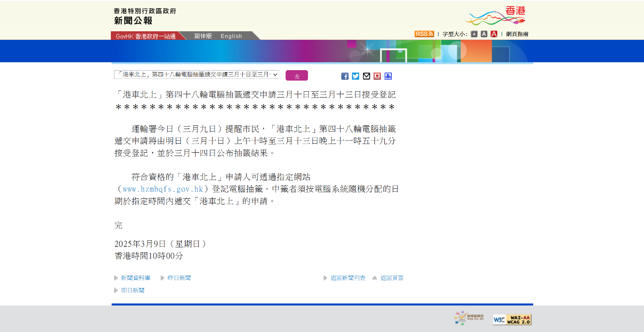The width and height of the screenshot is (644, 332).
Task: Click the Hong Kong dragon brand logo
Action: (x=496, y=16)
